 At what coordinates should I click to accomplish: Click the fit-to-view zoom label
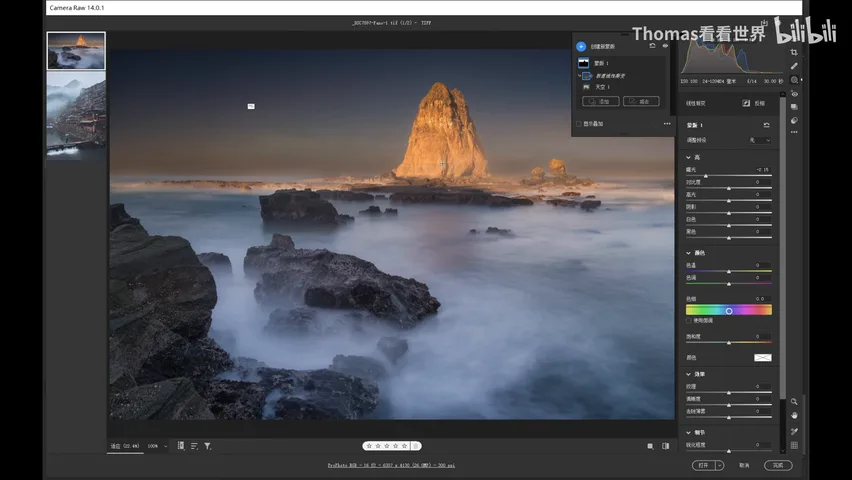pyautogui.click(x=125, y=446)
